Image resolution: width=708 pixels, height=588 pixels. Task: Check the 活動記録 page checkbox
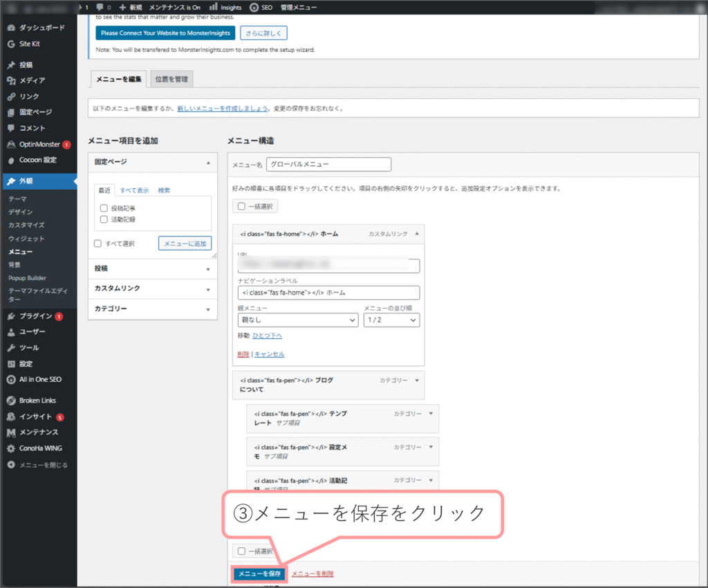click(104, 219)
